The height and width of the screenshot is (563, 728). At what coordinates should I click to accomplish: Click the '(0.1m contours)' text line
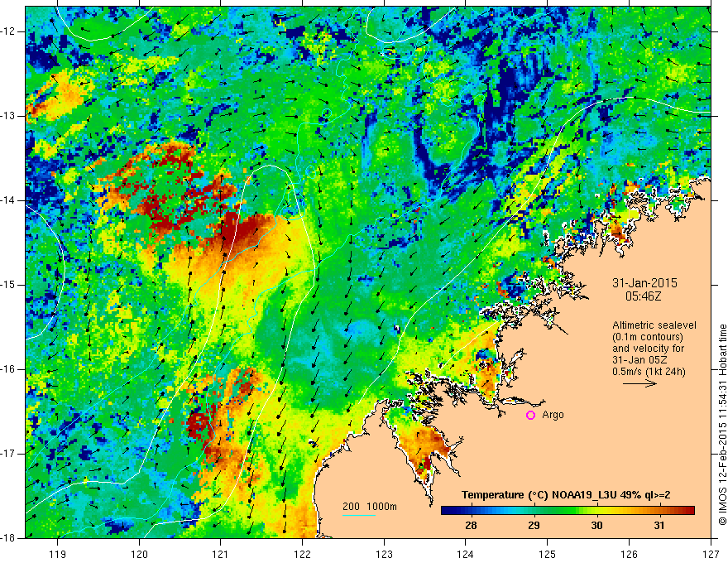coord(648,337)
